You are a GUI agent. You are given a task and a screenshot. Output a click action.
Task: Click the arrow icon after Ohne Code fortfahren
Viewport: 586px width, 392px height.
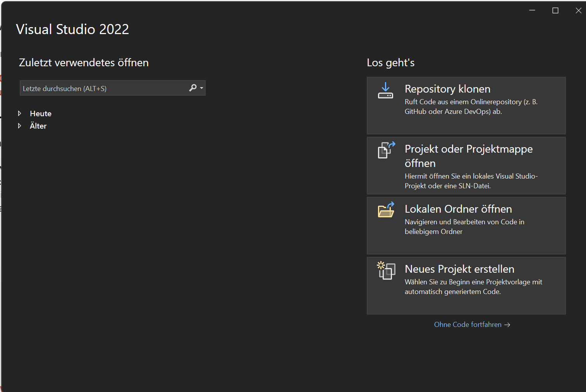[507, 325]
